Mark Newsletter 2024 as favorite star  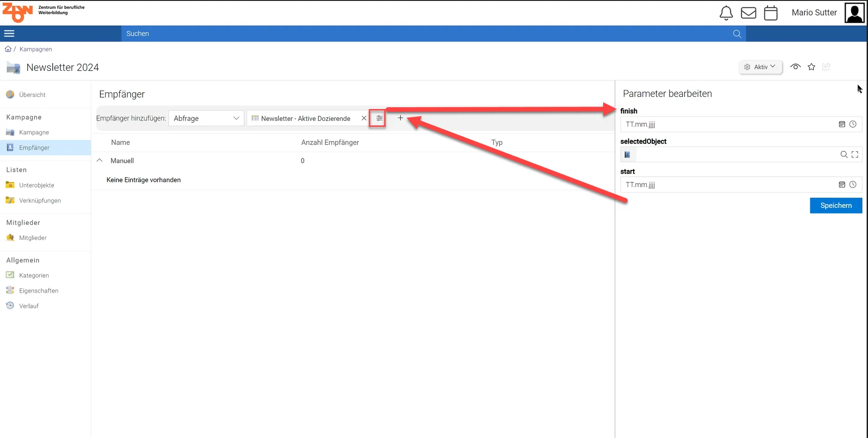point(812,67)
